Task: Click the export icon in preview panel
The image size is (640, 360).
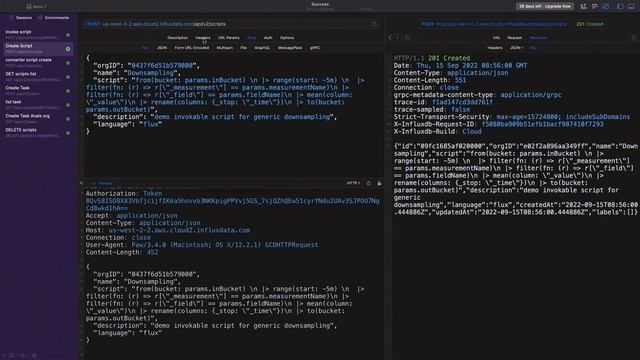Action: (x=369, y=183)
